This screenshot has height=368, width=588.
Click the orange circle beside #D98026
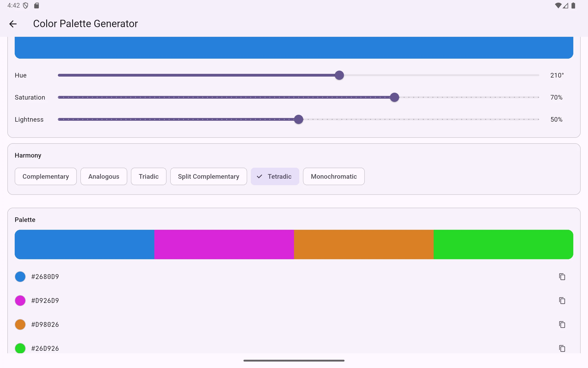[20, 325]
